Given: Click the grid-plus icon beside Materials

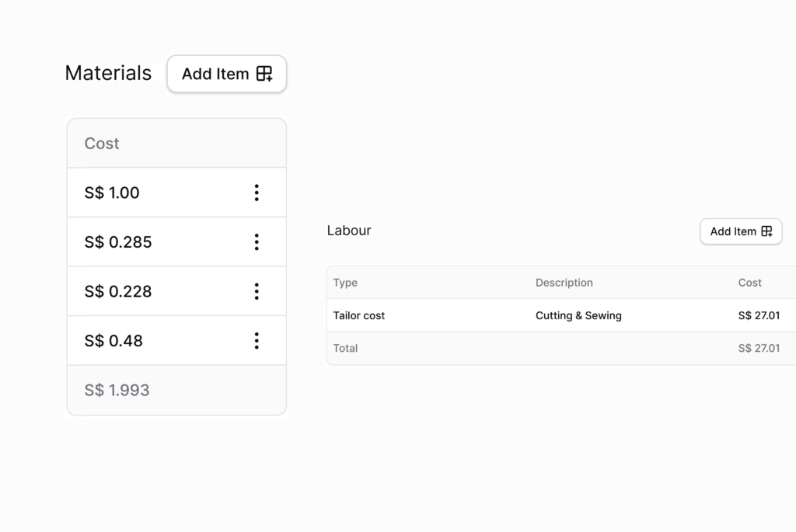Looking at the screenshot, I should click(x=264, y=75).
